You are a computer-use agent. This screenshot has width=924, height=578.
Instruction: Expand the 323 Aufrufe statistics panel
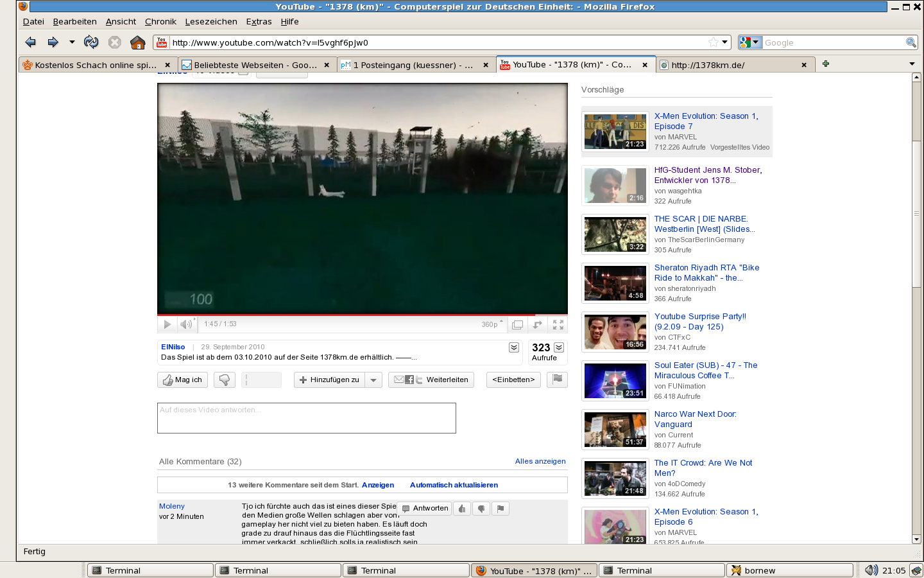(x=559, y=347)
